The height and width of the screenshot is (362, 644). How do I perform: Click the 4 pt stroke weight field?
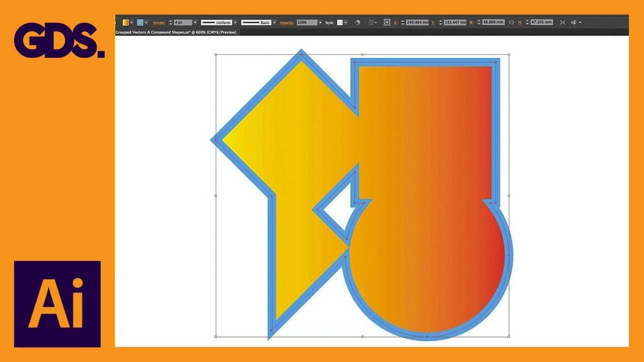pyautogui.click(x=183, y=23)
